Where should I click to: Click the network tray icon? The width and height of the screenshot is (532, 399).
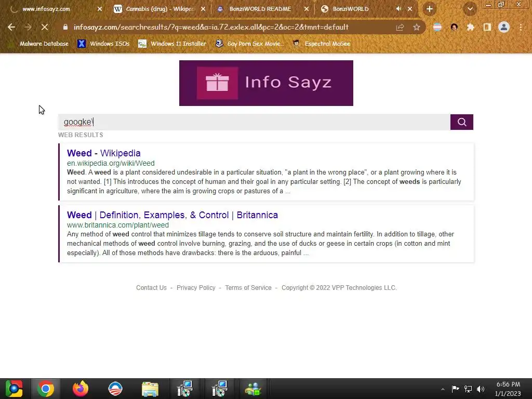[x=468, y=389]
